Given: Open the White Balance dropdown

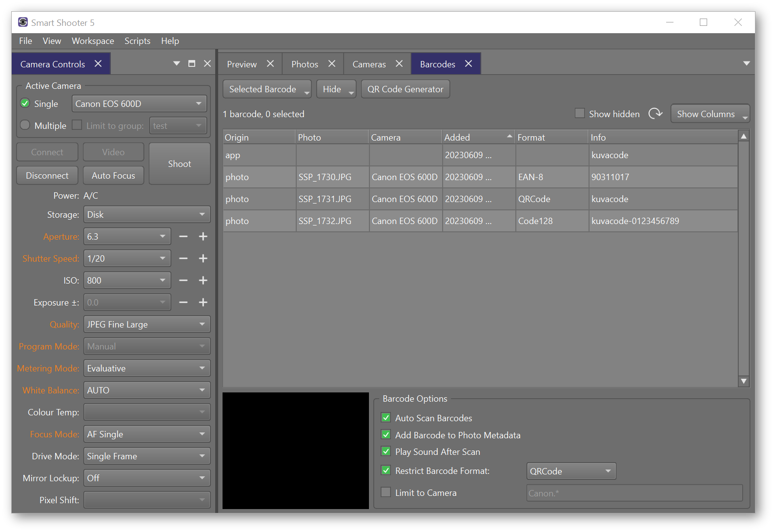Looking at the screenshot, I should point(147,390).
